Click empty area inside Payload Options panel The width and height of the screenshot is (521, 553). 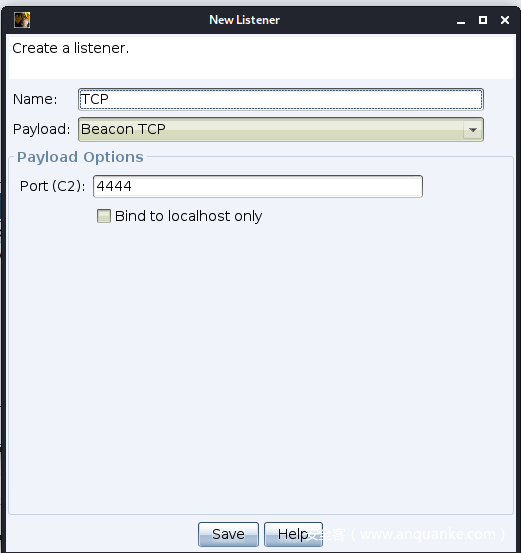coord(260,353)
